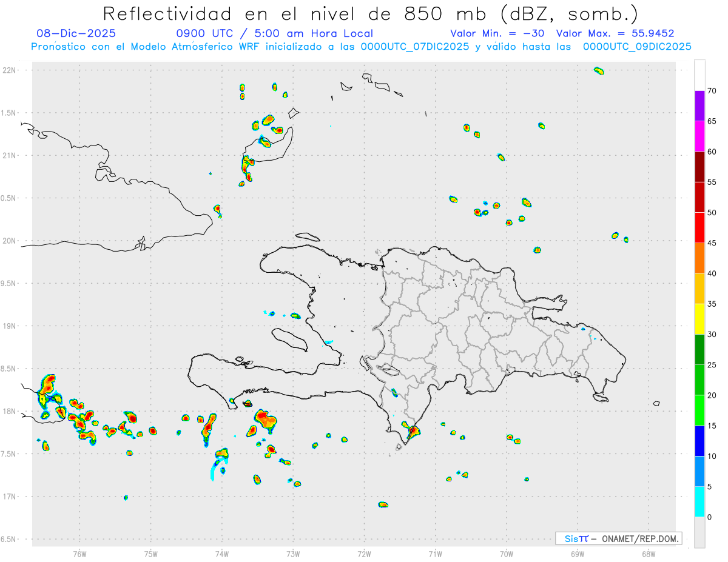Select the blue 10–15 dBZ colorbar segment
The height and width of the screenshot is (562, 728).
coord(699,441)
